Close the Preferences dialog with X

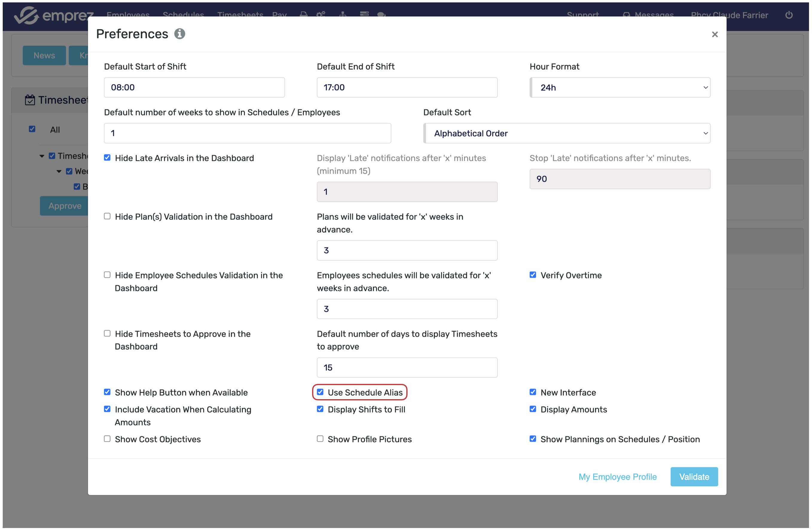pos(715,34)
